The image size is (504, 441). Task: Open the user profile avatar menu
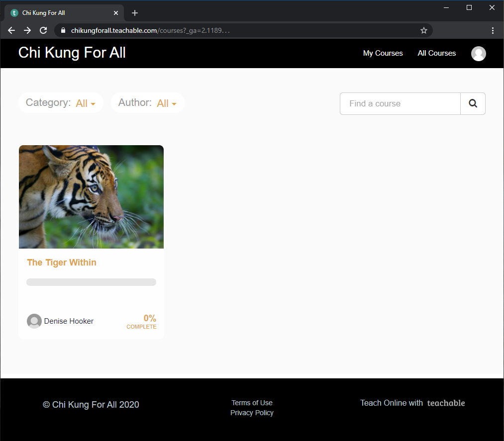478,53
